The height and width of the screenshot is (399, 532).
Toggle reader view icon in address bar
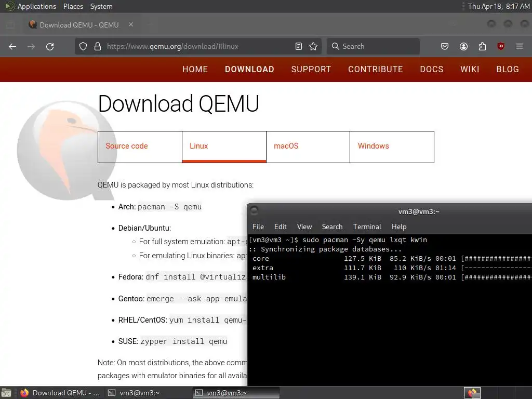(299, 46)
